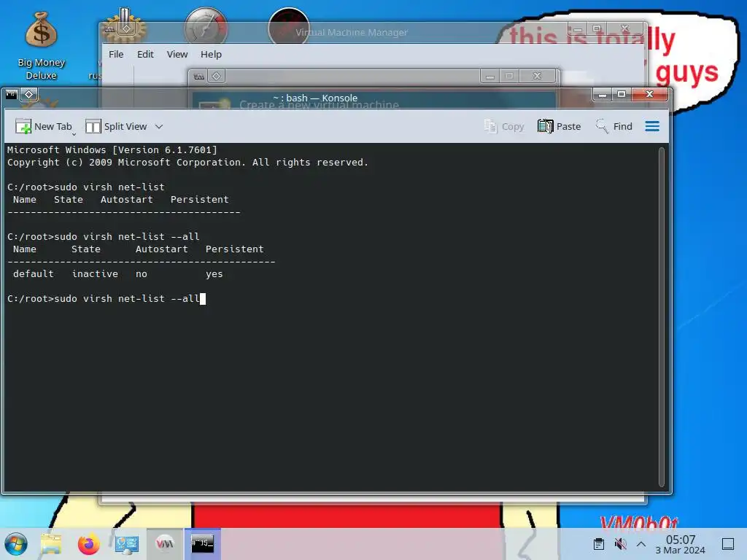
Task: Click the 'inactive' state text
Action: click(95, 274)
